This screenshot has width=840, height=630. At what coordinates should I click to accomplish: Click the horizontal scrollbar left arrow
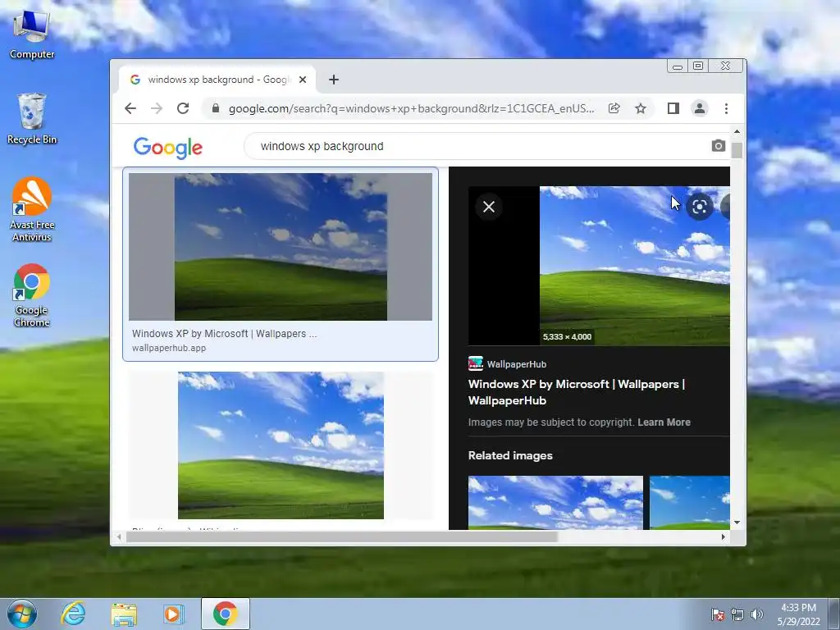(x=119, y=536)
